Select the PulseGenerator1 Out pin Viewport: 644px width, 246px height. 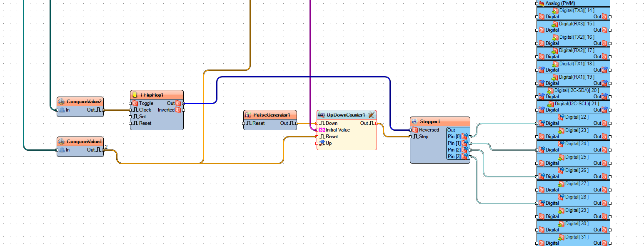pos(297,123)
